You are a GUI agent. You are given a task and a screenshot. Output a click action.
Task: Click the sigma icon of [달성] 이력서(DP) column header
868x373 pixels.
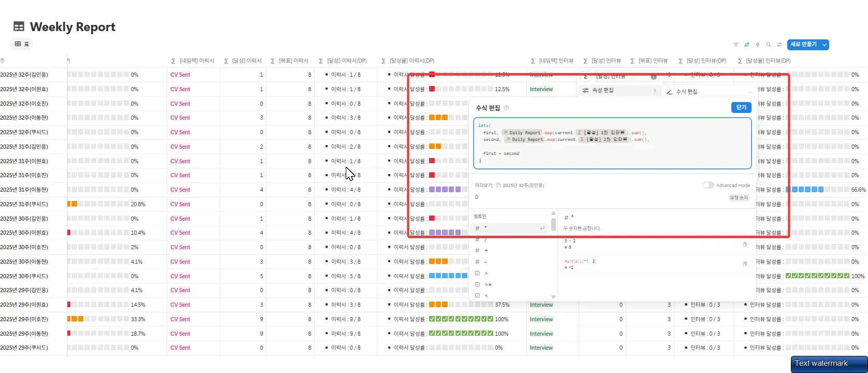[x=321, y=61]
